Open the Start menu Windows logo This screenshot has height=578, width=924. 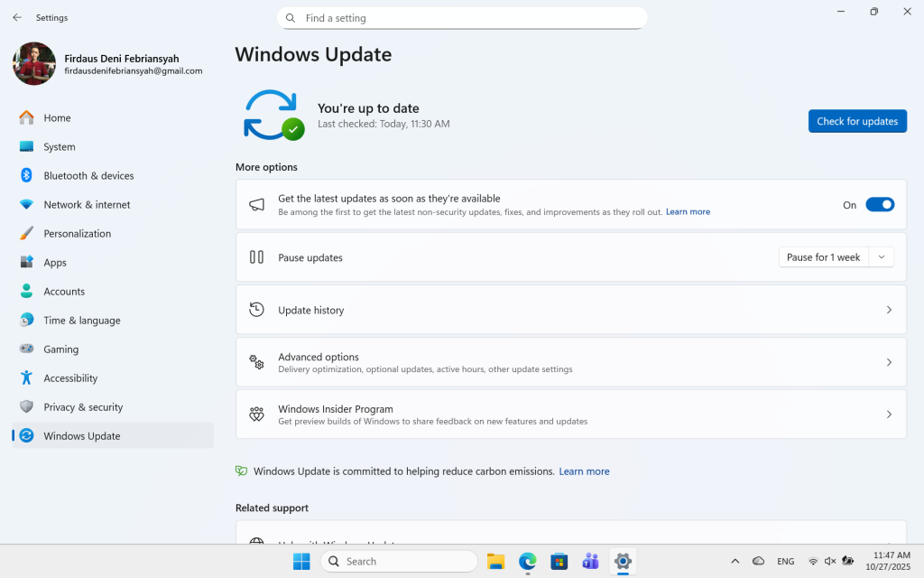coord(301,562)
